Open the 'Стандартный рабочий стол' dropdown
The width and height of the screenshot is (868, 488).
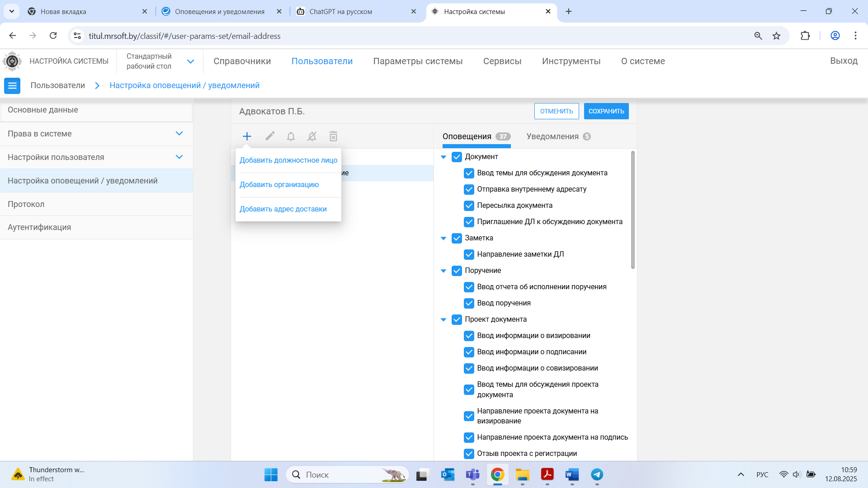point(190,61)
